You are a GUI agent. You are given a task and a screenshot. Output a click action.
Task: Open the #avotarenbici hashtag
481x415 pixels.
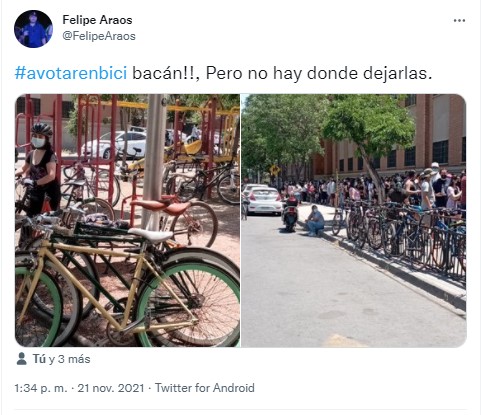point(71,73)
